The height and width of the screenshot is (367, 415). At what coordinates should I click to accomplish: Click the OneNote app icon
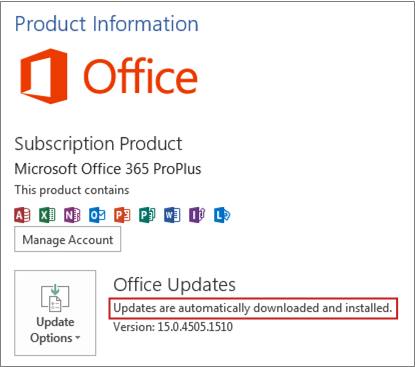click(72, 215)
